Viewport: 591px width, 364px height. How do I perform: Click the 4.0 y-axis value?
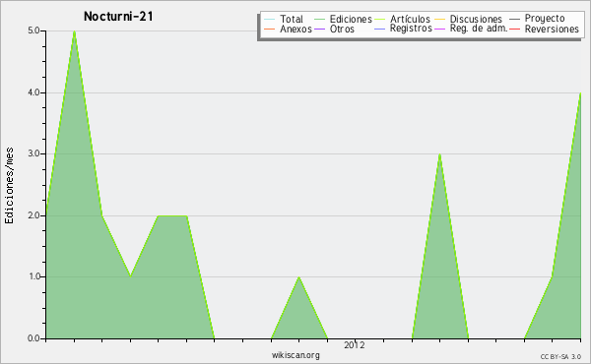pyautogui.click(x=33, y=92)
